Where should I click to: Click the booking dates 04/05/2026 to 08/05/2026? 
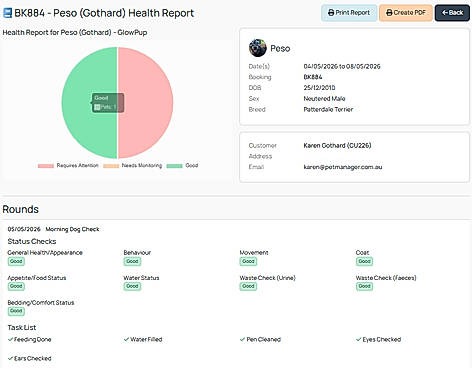click(342, 66)
